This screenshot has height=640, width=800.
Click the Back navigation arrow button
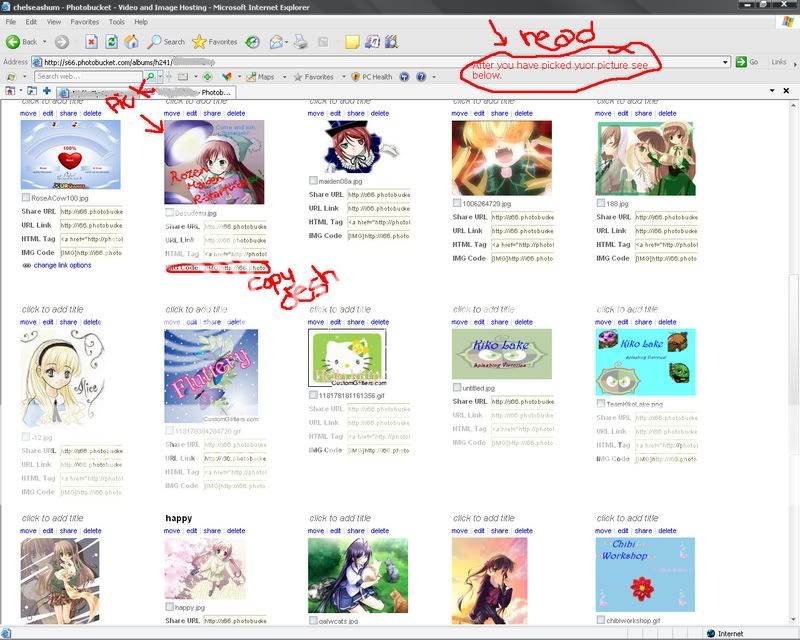click(22, 41)
